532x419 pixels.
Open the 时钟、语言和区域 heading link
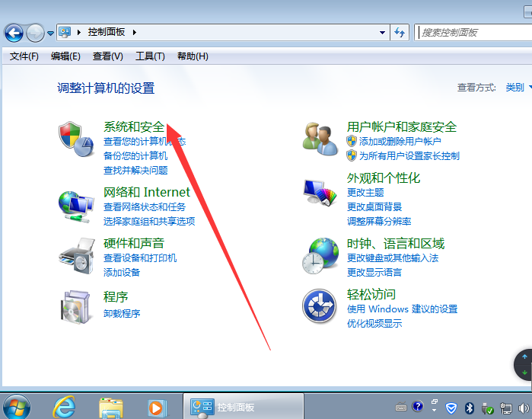396,244
